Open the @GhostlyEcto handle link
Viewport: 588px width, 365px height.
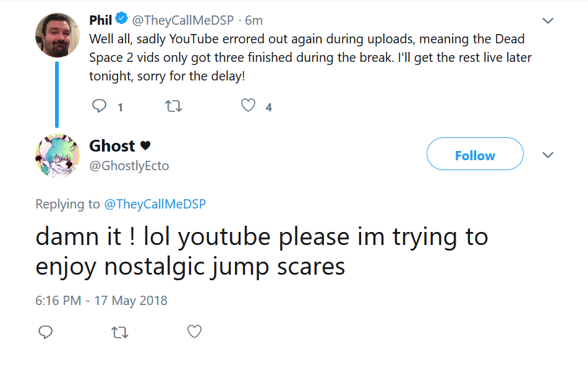[129, 166]
